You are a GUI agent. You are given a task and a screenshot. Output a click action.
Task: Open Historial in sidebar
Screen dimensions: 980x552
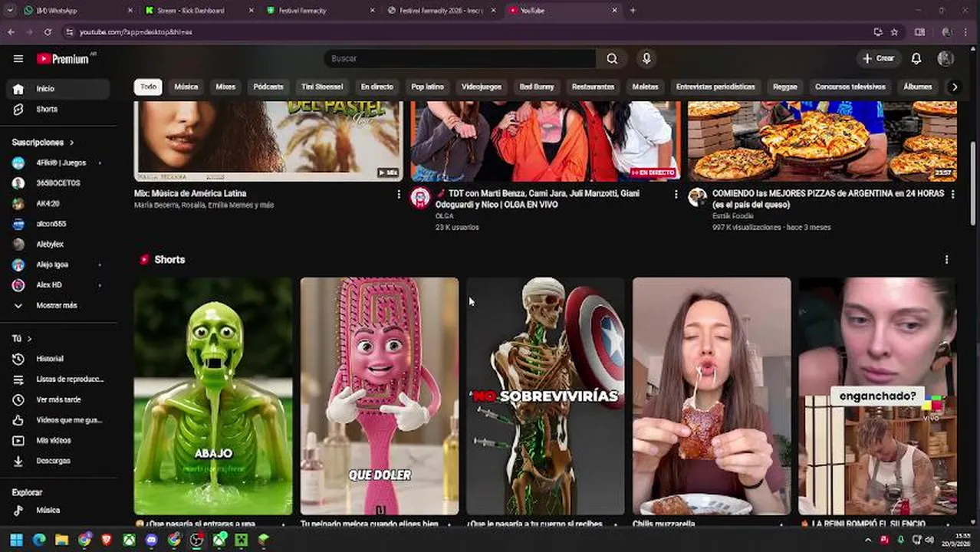58,359
